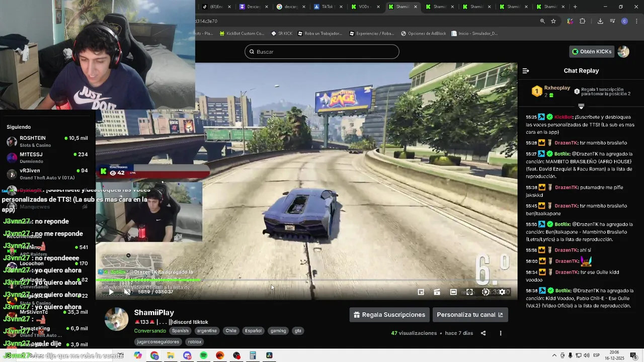Toggle theater mode in video player
This screenshot has width=644, height=362.
tap(453, 292)
